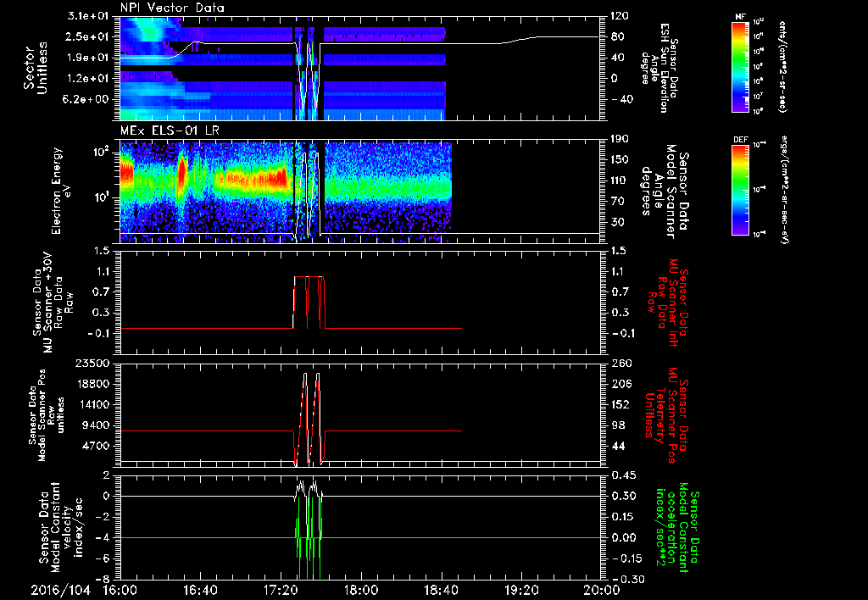Click the '4700' scanner position tick

[x=96, y=446]
